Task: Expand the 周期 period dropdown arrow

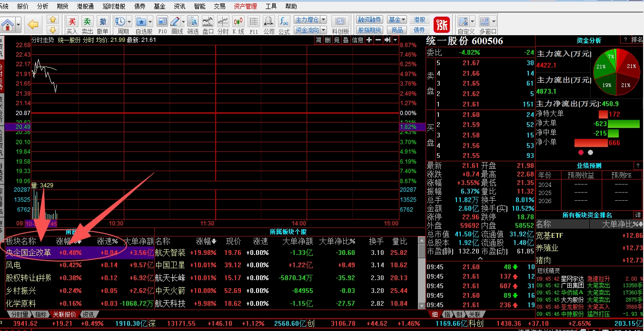Action: (x=129, y=21)
